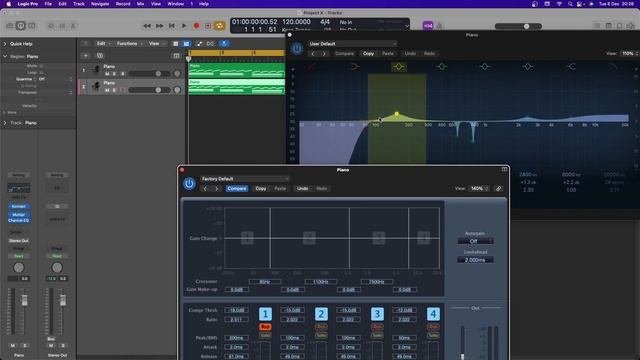Click the high shelf EQ band icon
This screenshot has width=640, height=360.
[x=571, y=67]
